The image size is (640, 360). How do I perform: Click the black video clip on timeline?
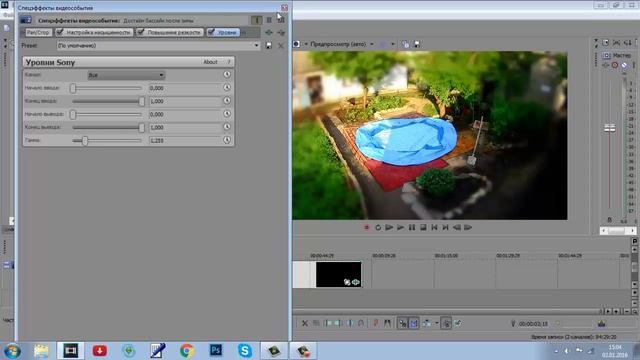coord(338,274)
